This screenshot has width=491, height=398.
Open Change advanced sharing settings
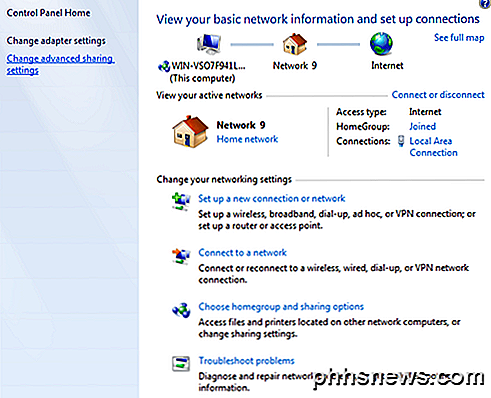(x=60, y=64)
